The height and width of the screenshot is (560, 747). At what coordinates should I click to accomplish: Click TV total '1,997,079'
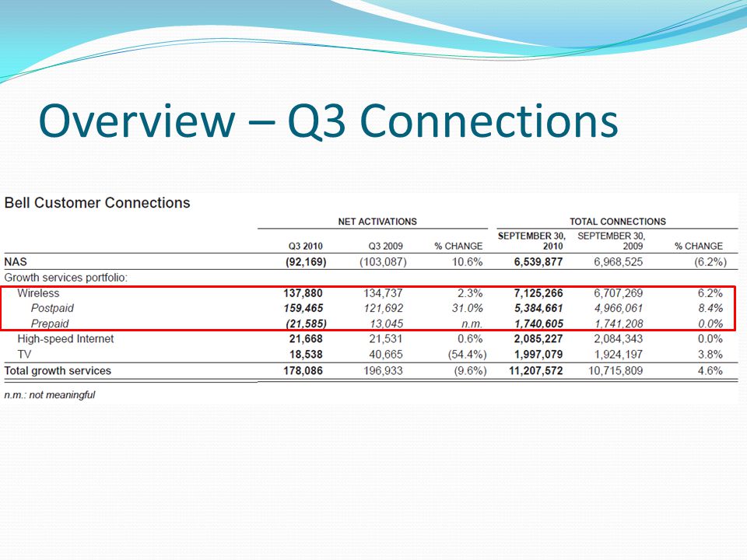[538, 355]
